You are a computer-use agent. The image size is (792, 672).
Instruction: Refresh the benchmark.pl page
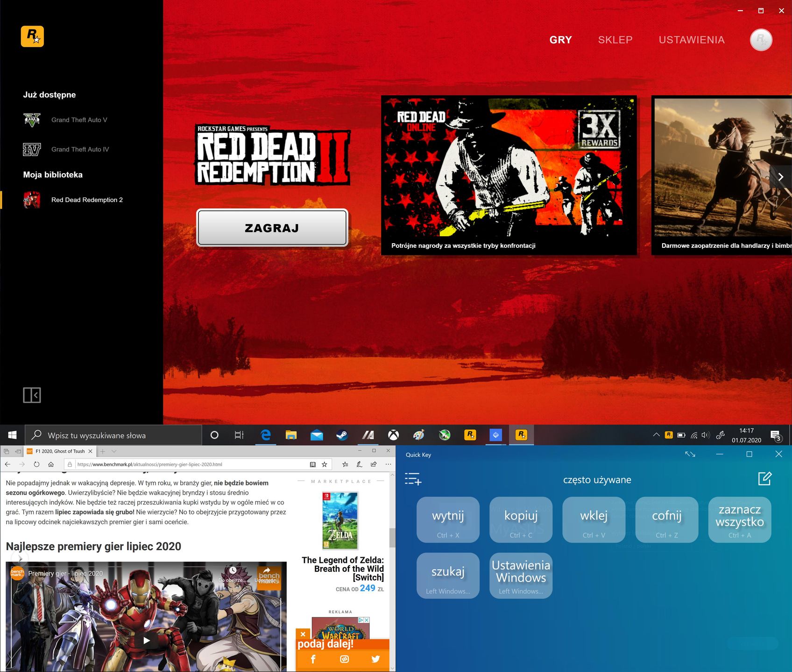pos(36,464)
